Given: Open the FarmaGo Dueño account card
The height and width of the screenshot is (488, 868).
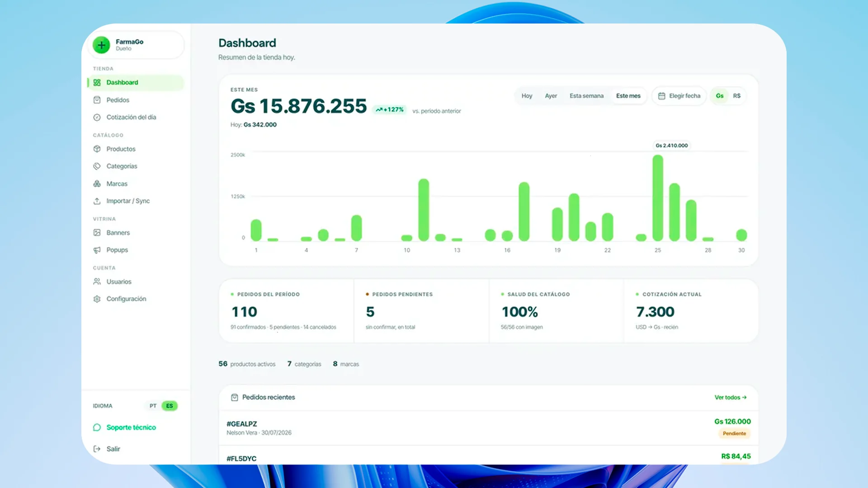Looking at the screenshot, I should coord(136,45).
